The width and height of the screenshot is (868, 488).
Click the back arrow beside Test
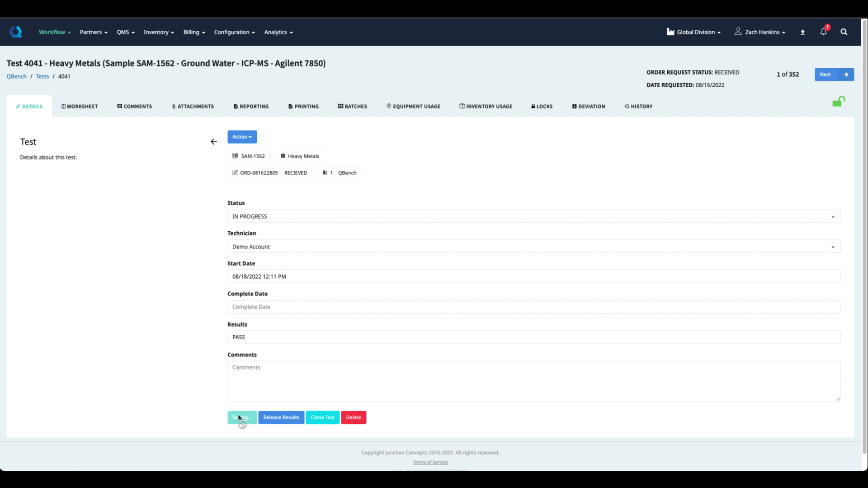(213, 142)
